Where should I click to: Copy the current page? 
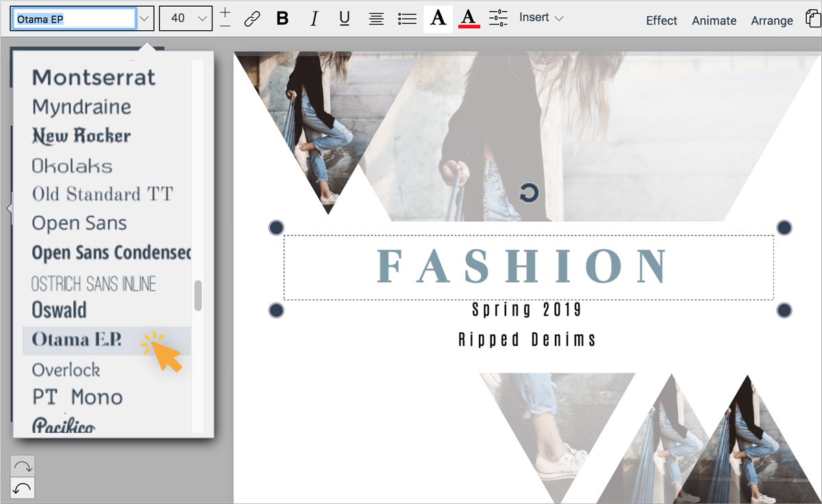click(x=812, y=20)
